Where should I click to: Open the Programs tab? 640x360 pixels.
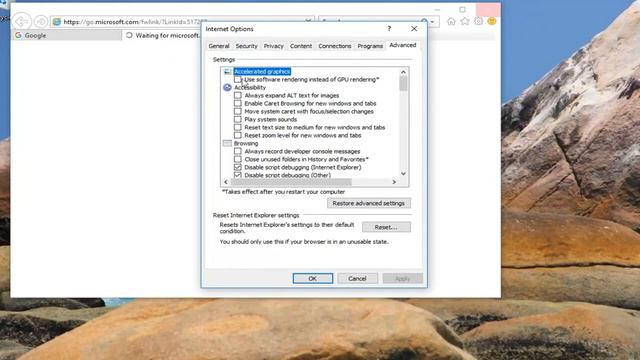click(370, 46)
